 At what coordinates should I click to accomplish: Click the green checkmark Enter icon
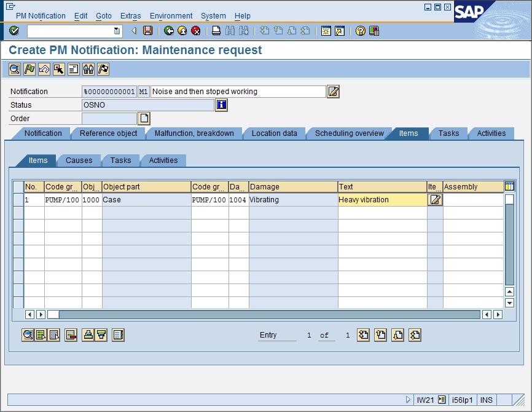pos(14,31)
